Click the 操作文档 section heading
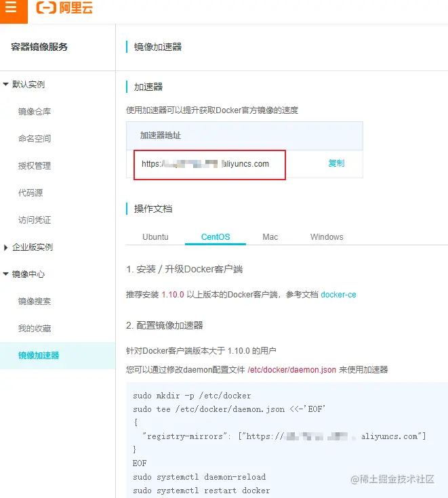 tap(153, 209)
